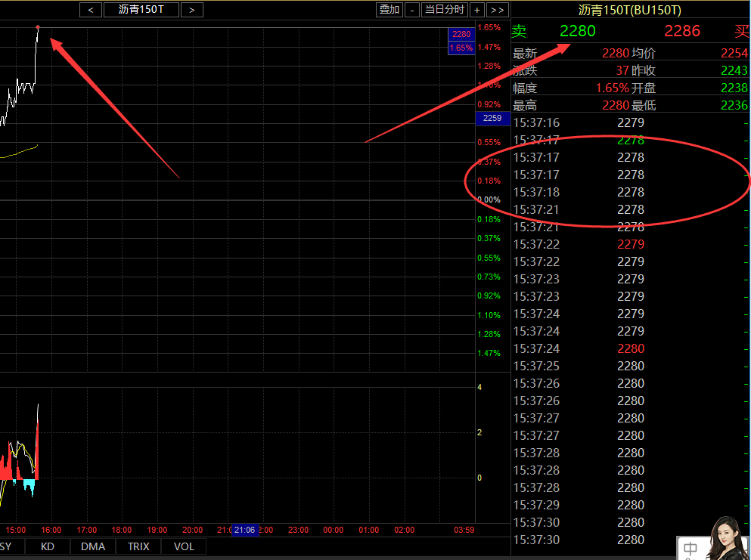Screen dimensions: 751x560
Task: Click the minus button beside 当日分时
Action: tap(411, 10)
